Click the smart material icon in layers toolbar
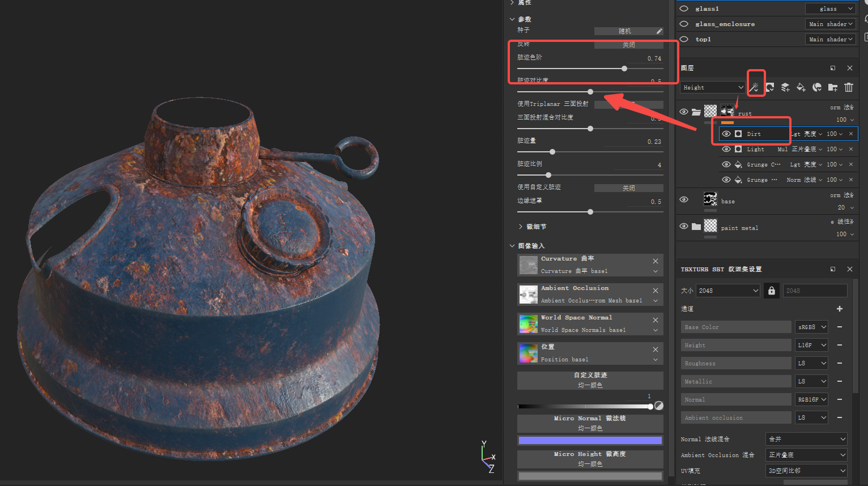The width and height of the screenshot is (868, 486). (x=817, y=87)
